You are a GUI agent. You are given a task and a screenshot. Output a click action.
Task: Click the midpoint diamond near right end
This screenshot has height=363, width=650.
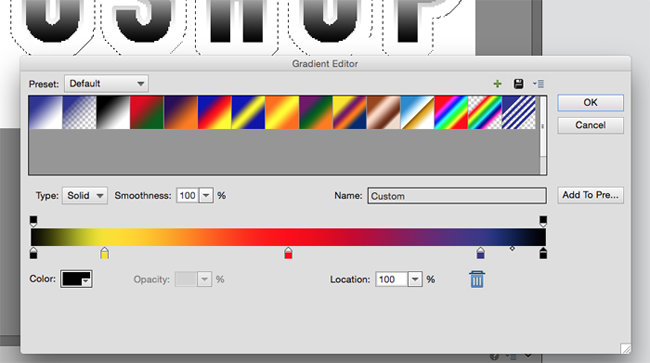(512, 249)
